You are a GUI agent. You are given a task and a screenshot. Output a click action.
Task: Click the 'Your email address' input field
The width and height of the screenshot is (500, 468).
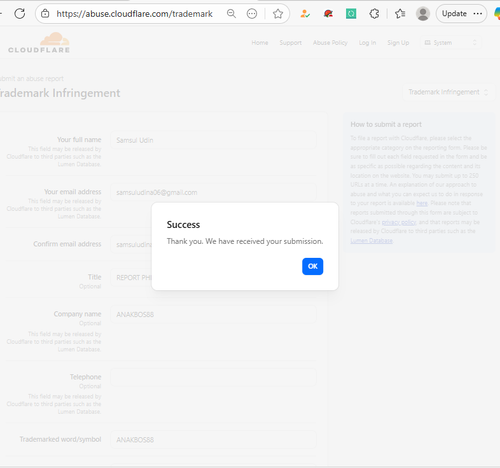coord(213,192)
